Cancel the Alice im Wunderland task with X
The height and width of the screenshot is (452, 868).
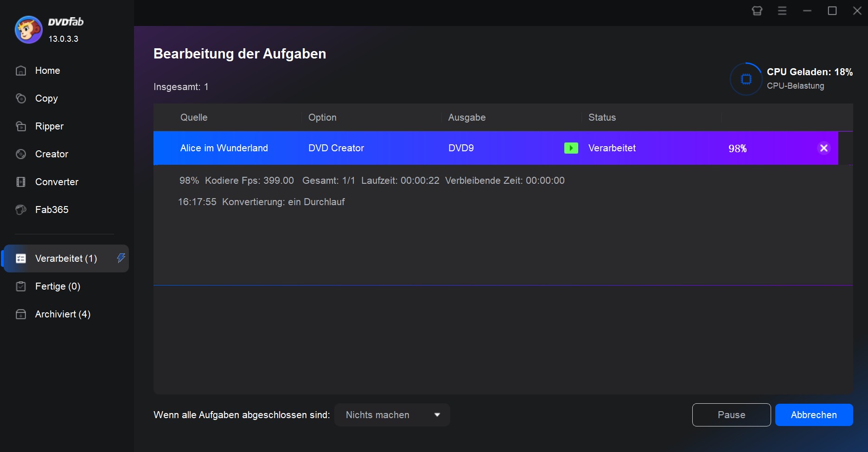click(x=824, y=148)
